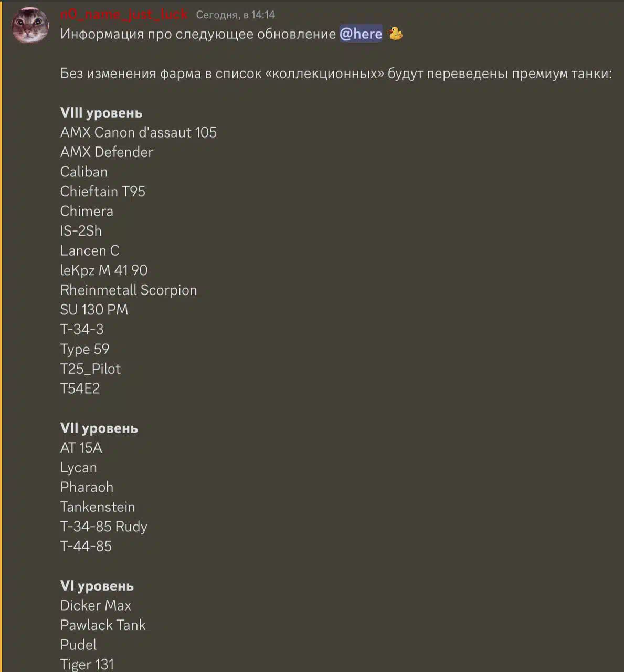This screenshot has height=672, width=624.
Task: Select the Chieftain T95 entry
Action: 103,191
